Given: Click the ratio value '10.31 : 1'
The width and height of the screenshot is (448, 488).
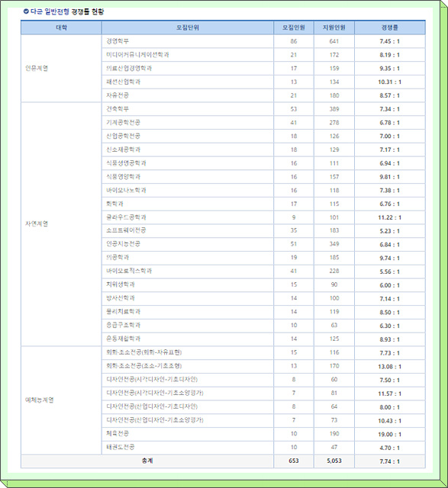Looking at the screenshot, I should [389, 82].
